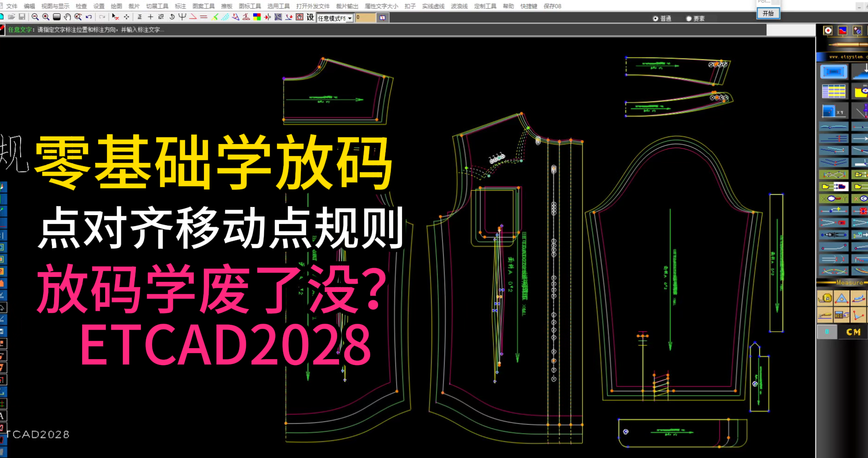Click the calculator measure icon
868x458 pixels.
842,315
